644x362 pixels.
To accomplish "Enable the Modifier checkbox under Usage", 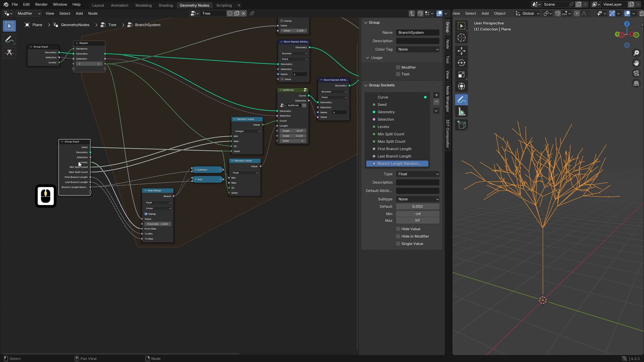I will pos(398,67).
